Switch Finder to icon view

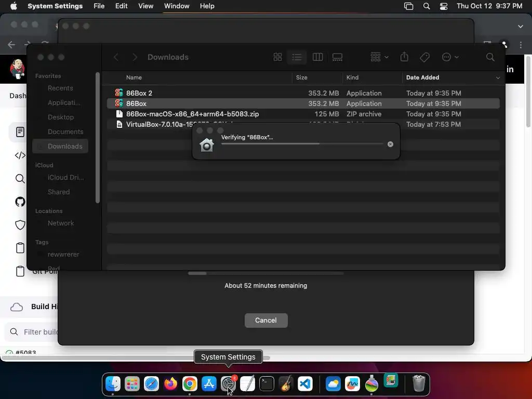[277, 57]
